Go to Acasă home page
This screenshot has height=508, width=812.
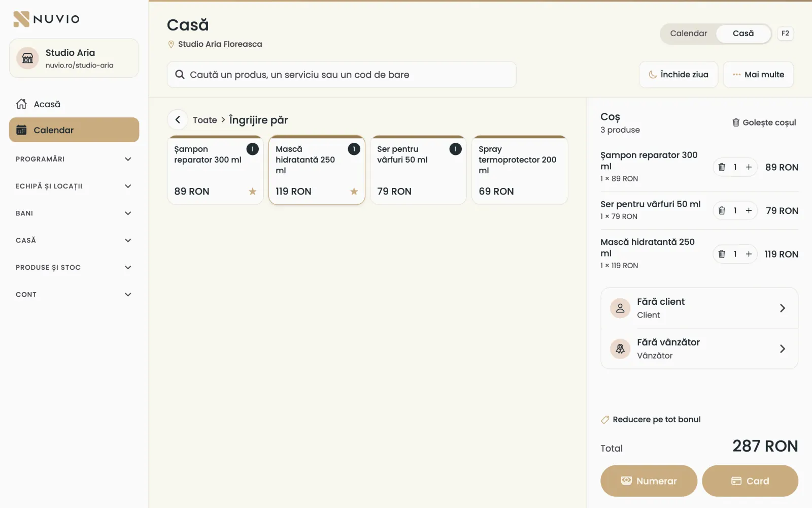[74, 104]
